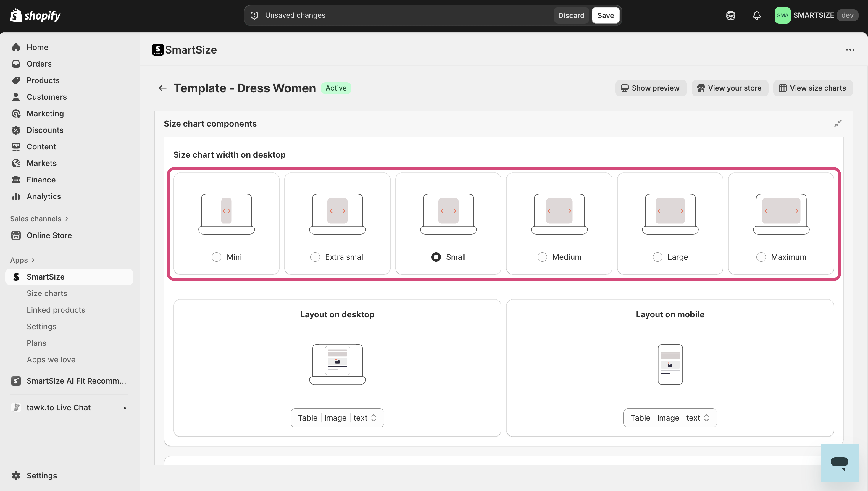The image size is (868, 491).
Task: Click the Discounts icon in sidebar
Action: (16, 130)
